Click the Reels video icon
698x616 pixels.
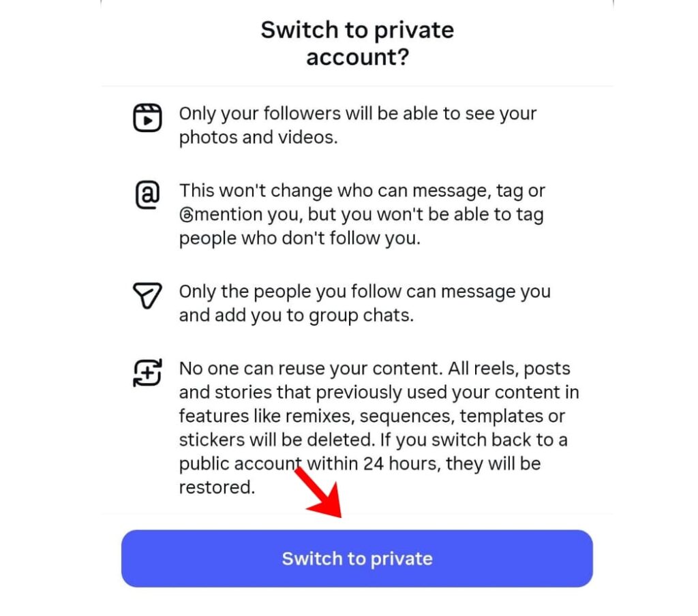(x=147, y=118)
